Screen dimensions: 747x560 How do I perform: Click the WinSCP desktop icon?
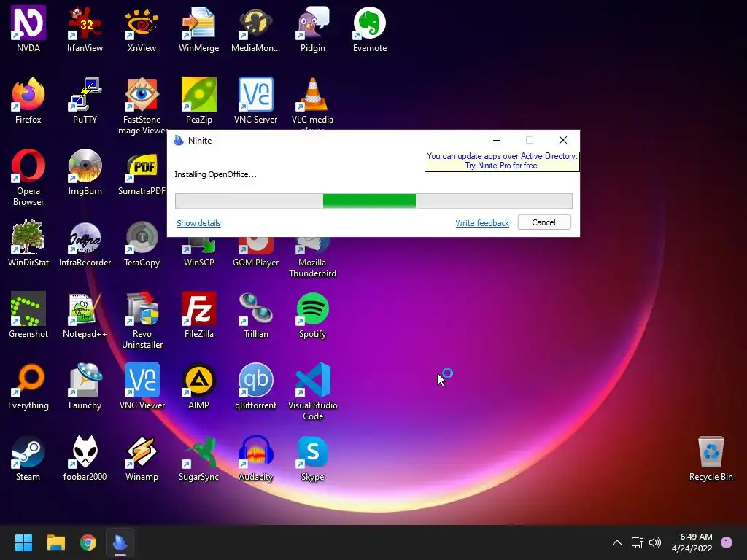point(198,246)
